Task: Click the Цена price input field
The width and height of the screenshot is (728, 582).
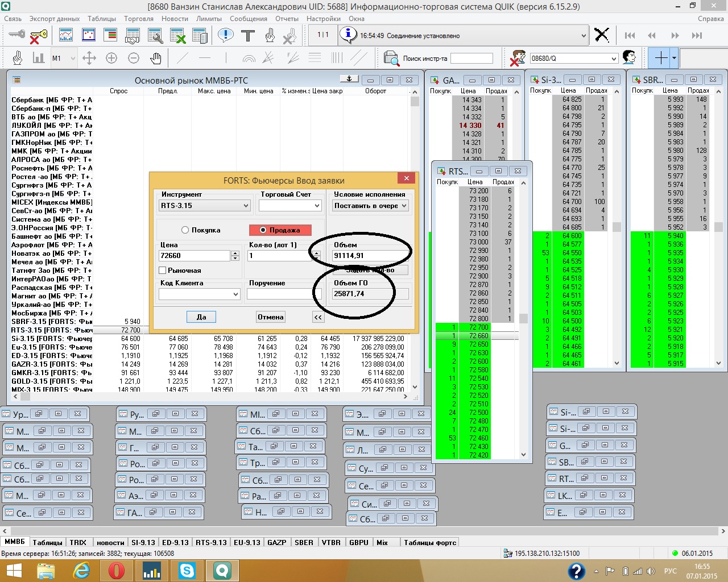Action: pyautogui.click(x=195, y=256)
